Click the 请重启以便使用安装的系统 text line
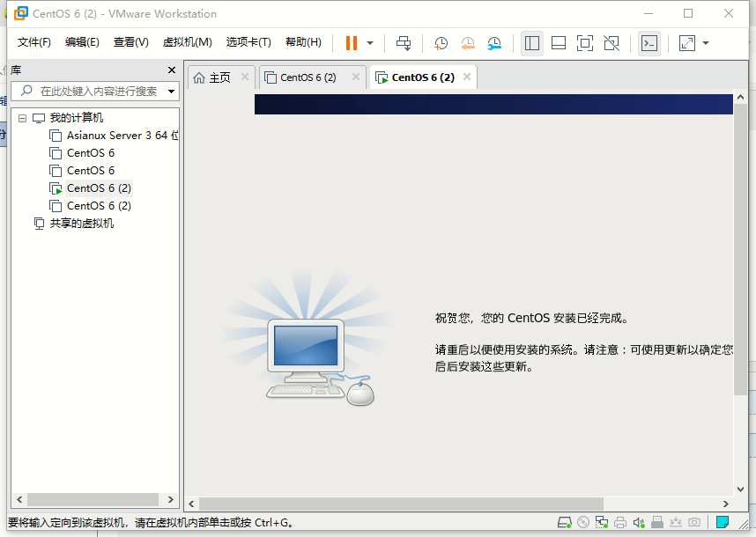 (x=583, y=350)
